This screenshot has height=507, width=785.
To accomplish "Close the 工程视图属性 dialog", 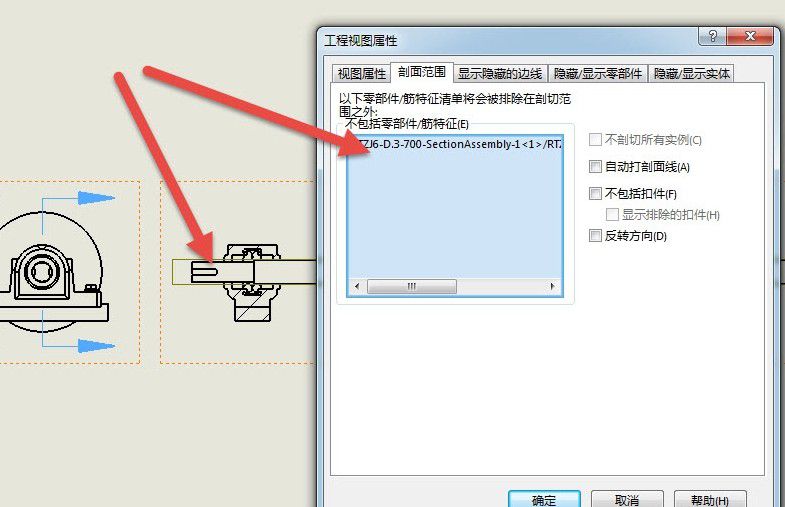I will 749,36.
